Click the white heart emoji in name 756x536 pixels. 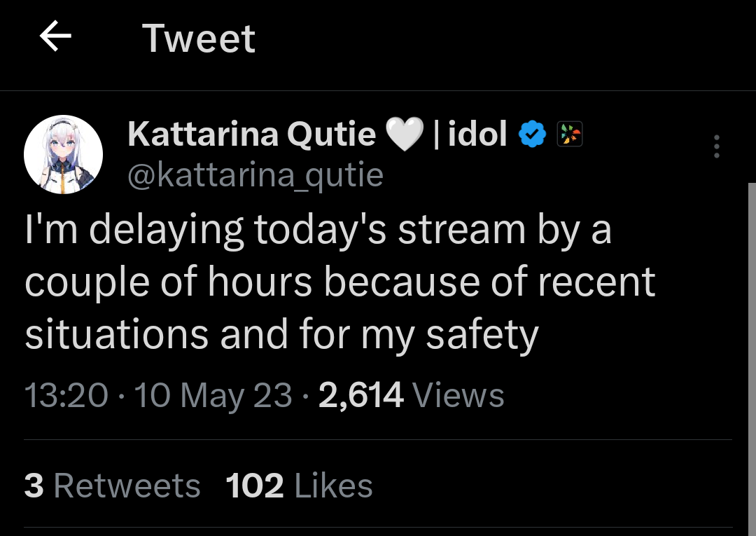point(405,134)
